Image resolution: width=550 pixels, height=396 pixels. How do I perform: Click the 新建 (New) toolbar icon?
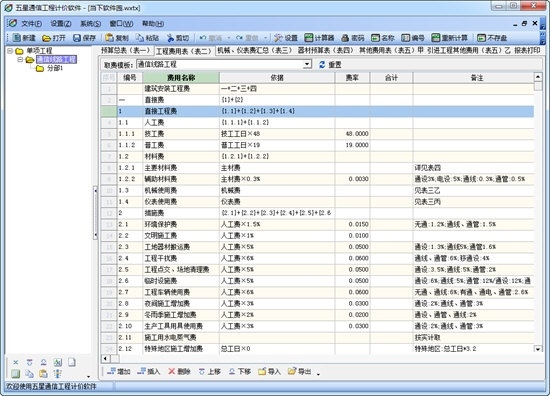click(x=17, y=38)
